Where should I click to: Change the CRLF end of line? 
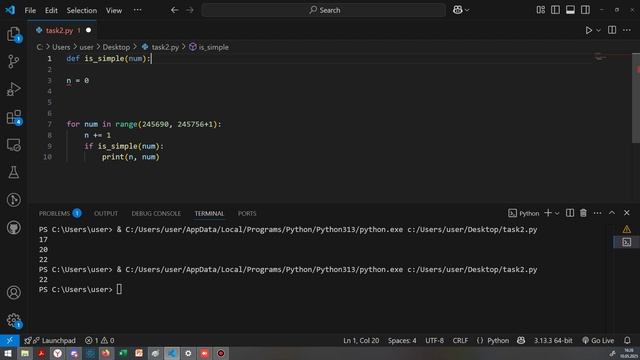pos(460,340)
